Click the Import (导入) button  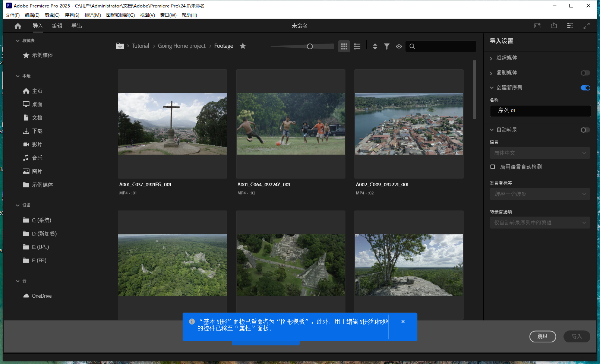(577, 336)
